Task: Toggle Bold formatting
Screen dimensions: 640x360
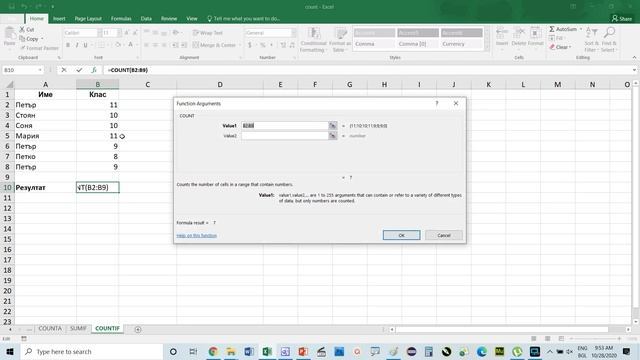Action: point(68,45)
